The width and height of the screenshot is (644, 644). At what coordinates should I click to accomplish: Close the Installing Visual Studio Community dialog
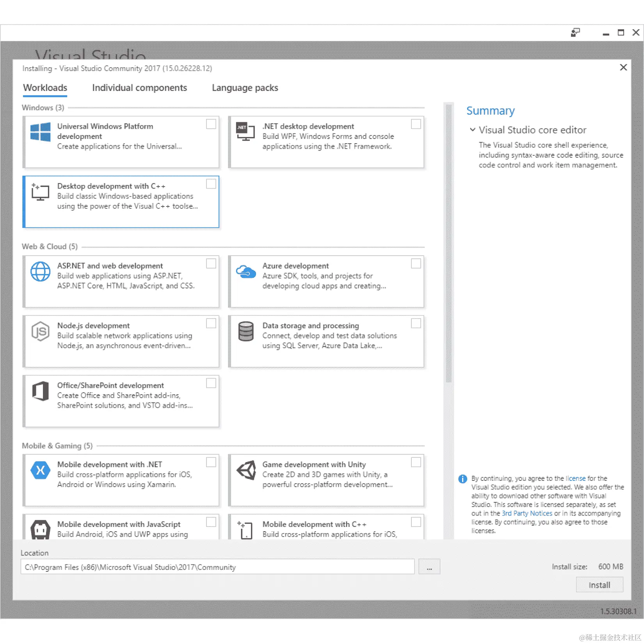coord(623,67)
